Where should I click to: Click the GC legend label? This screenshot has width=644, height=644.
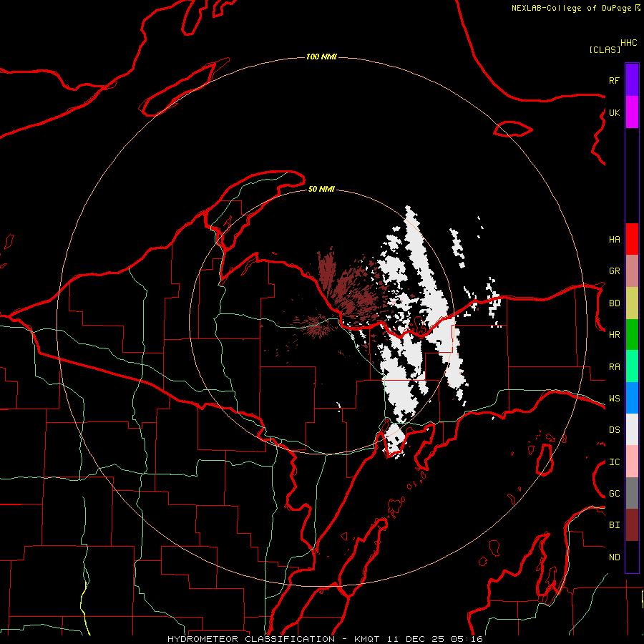[x=614, y=494]
